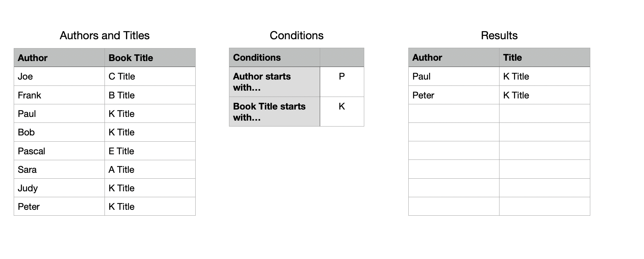The width and height of the screenshot is (644, 259).
Task: Click the A Title cell
Action: click(x=150, y=169)
